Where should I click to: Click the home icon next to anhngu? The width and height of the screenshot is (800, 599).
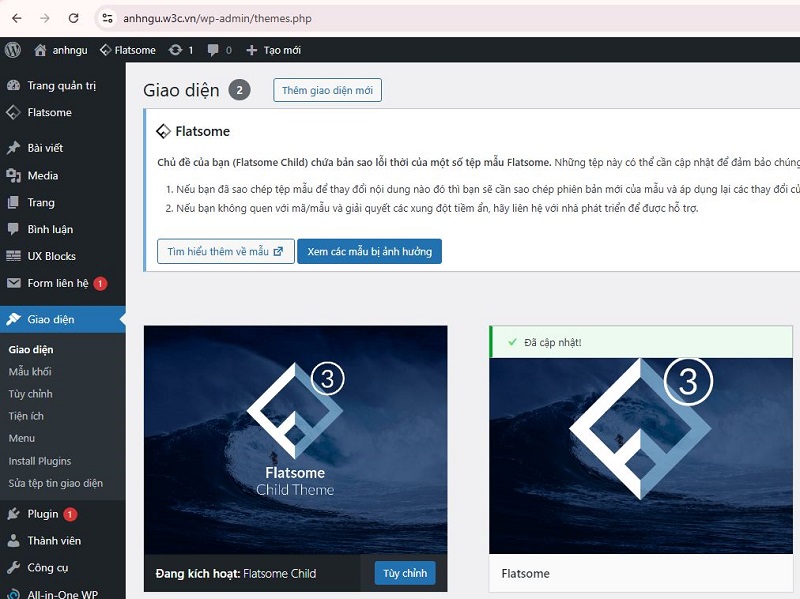(40, 50)
